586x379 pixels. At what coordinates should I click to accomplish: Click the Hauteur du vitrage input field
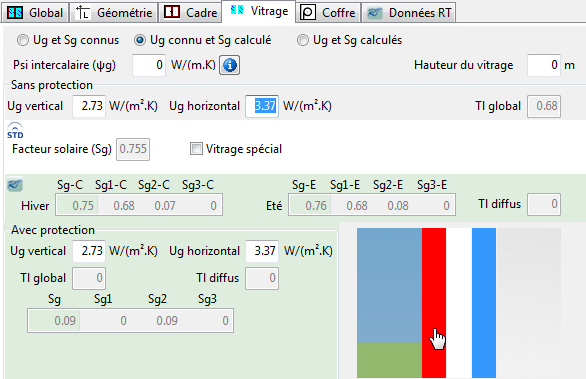(x=544, y=65)
